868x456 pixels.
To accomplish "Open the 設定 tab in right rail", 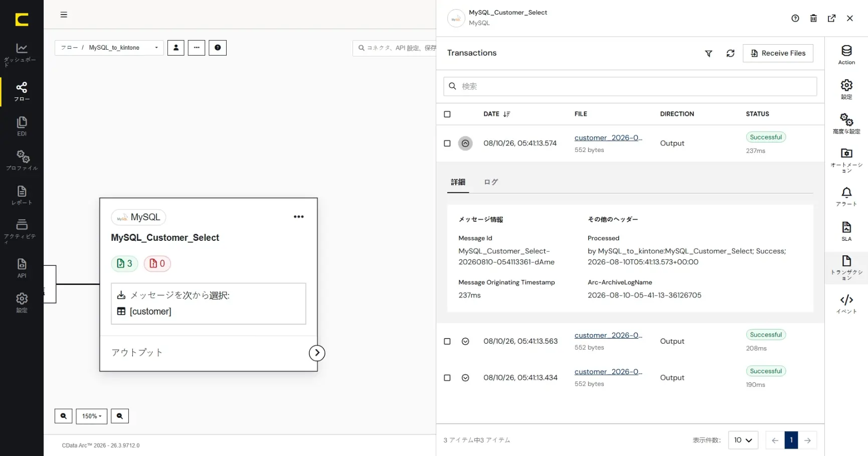I will [846, 89].
